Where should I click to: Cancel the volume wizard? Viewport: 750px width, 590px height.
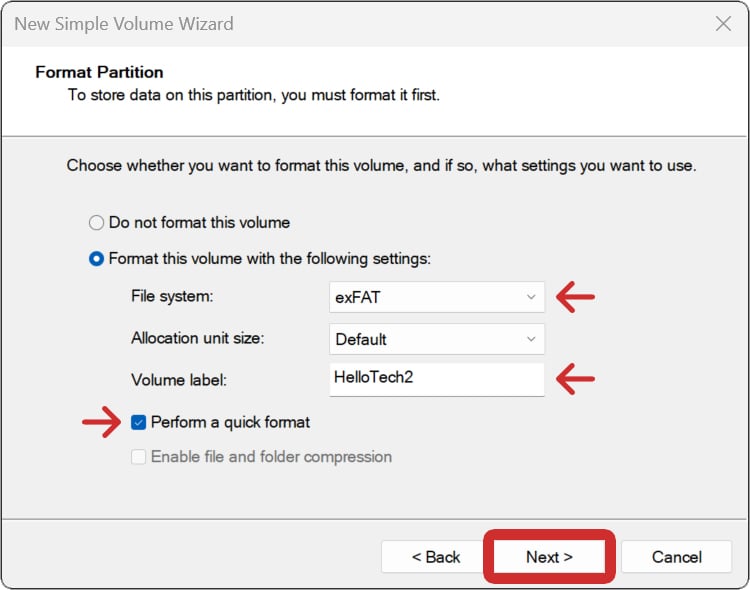tap(677, 557)
